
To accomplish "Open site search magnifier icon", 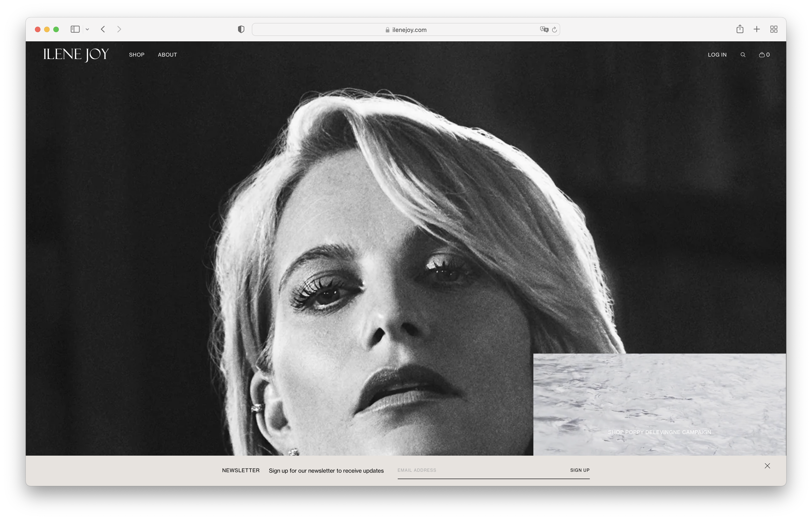I will pos(743,55).
